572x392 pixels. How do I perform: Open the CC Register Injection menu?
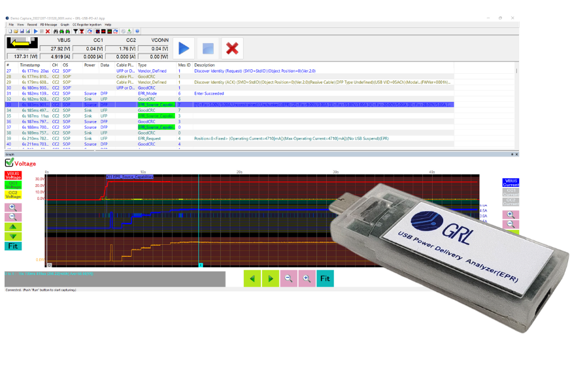tap(87, 25)
